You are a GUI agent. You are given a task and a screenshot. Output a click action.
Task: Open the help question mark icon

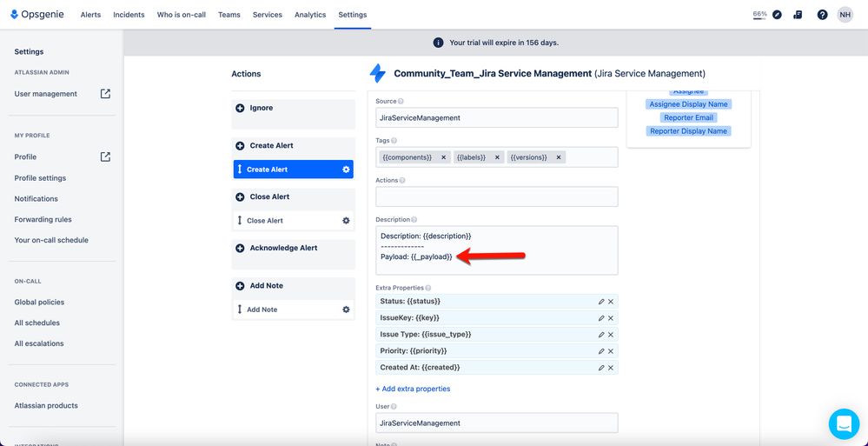pos(823,15)
